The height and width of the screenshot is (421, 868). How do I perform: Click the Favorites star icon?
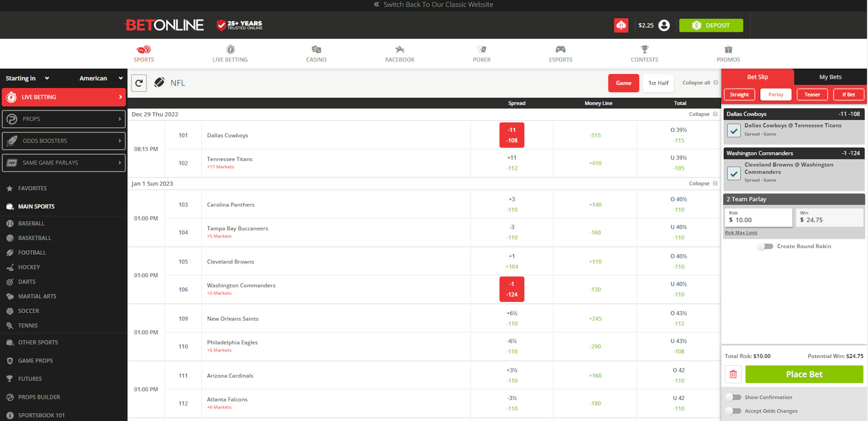click(10, 188)
